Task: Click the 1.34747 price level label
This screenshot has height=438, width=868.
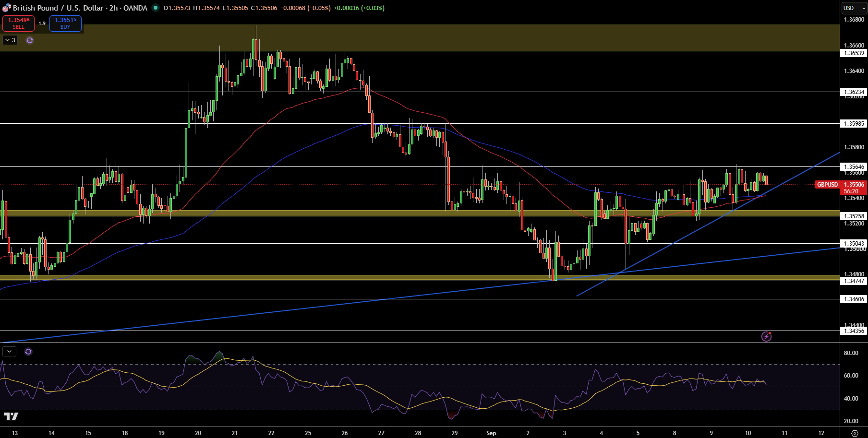Action: (854, 281)
